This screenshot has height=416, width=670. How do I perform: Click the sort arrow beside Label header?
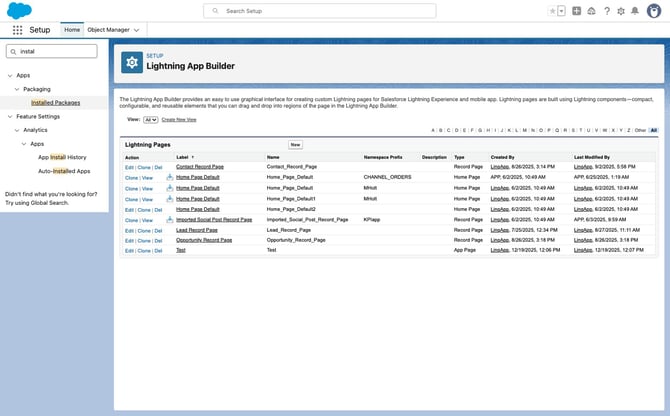click(193, 157)
